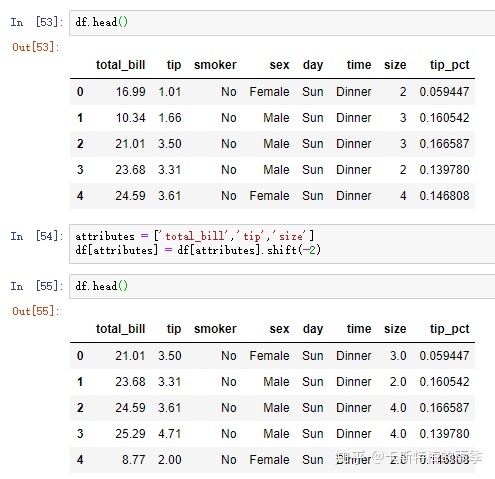Click the smoker header in Out[55] table
The image size is (495, 479).
(x=215, y=329)
